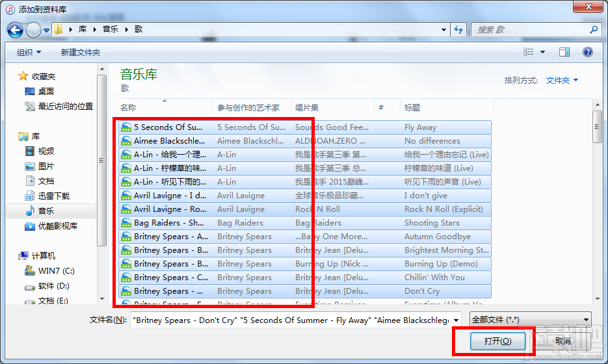Image resolution: width=608 pixels, height=364 pixels.
Task: Click title Shooting Stars cell
Action: click(432, 223)
